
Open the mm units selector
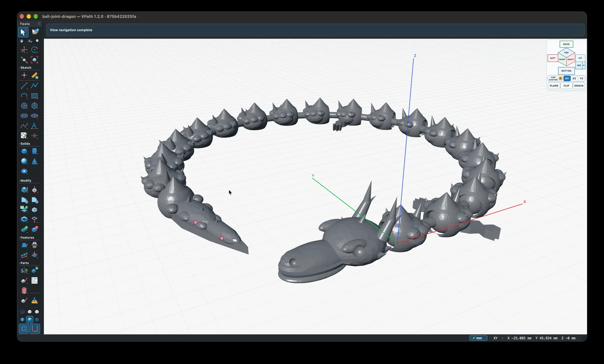[x=478, y=338]
